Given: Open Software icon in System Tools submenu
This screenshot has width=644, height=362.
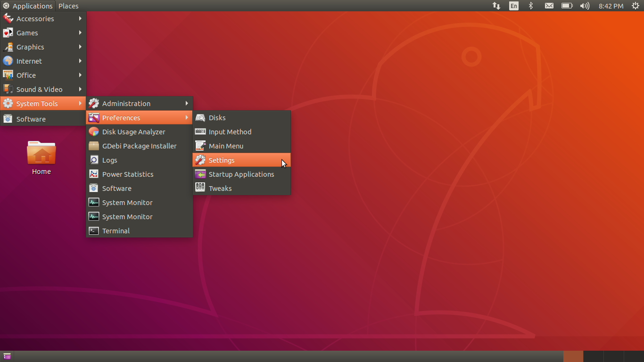Looking at the screenshot, I should 94,189.
